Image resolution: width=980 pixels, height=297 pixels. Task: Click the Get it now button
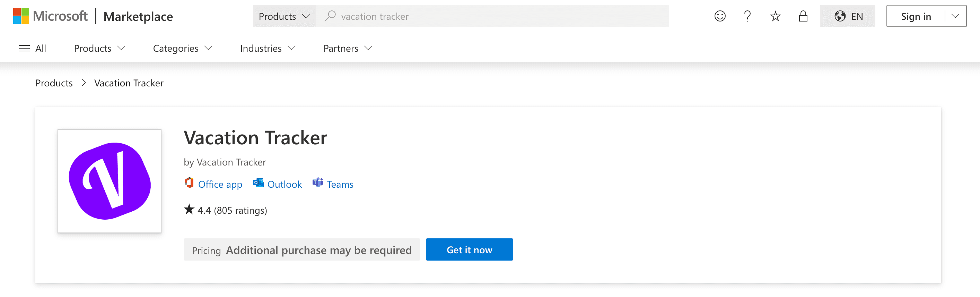point(469,250)
